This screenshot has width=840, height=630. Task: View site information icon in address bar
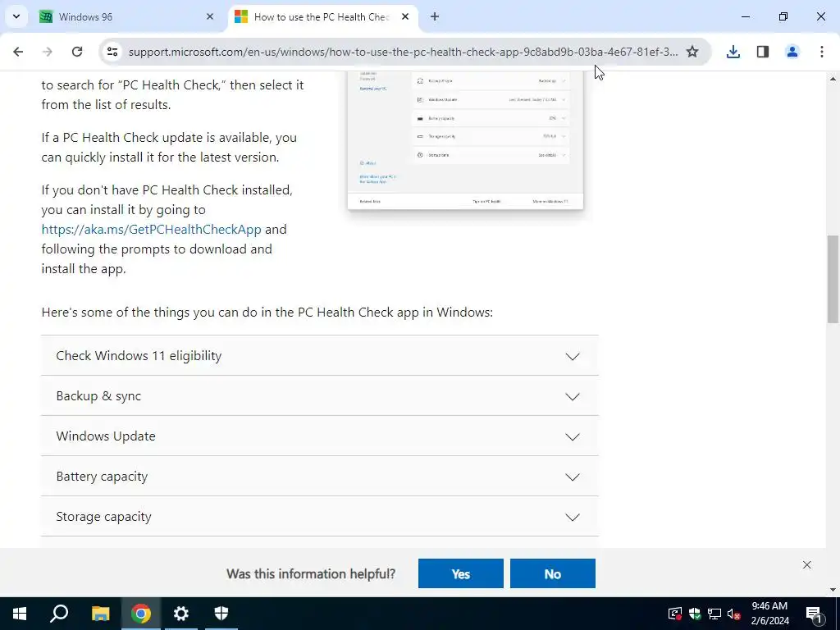click(112, 52)
